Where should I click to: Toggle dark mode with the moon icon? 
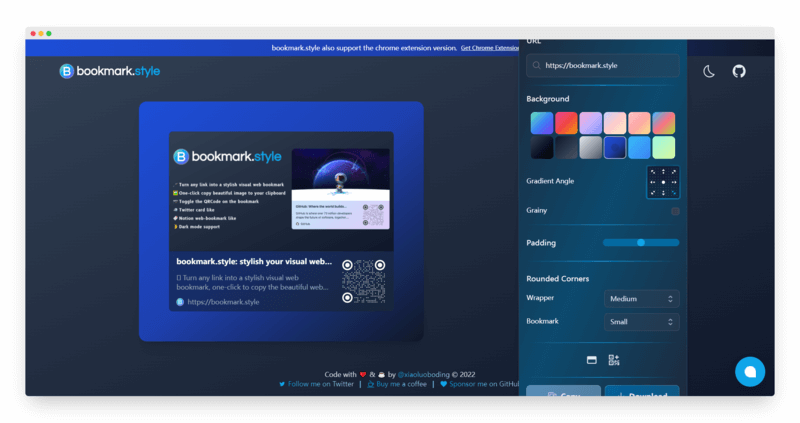pyautogui.click(x=709, y=71)
